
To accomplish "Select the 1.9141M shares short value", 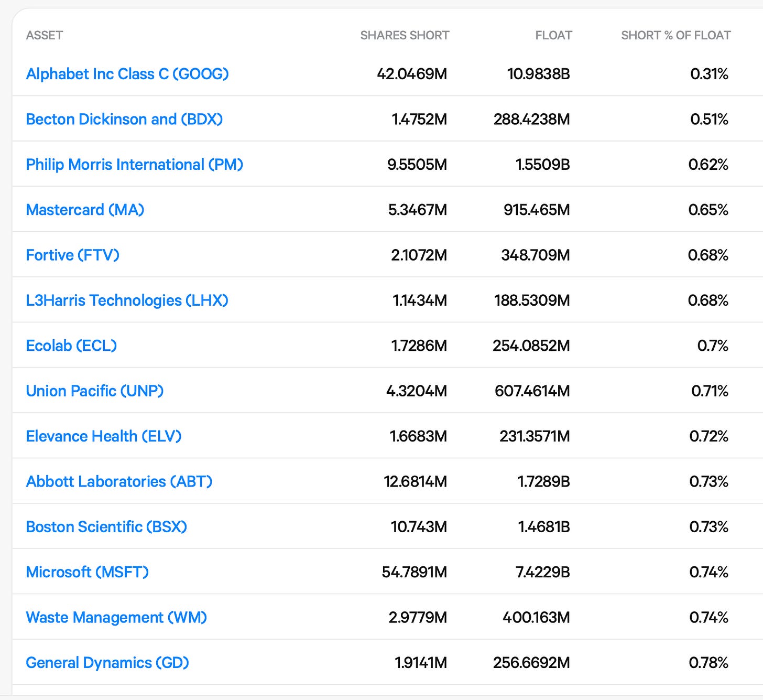I will click(x=421, y=663).
